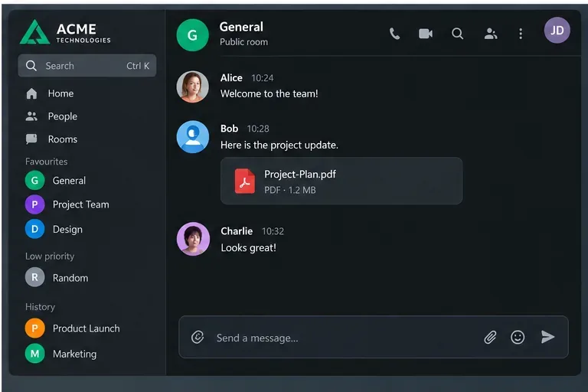Viewport: 588px width, 392px height.
Task: View Alice's profile picture
Action: click(x=193, y=87)
